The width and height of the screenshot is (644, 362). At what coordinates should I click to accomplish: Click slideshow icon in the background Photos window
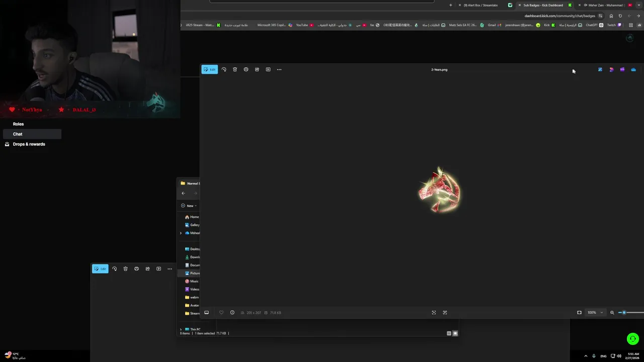pos(158,269)
